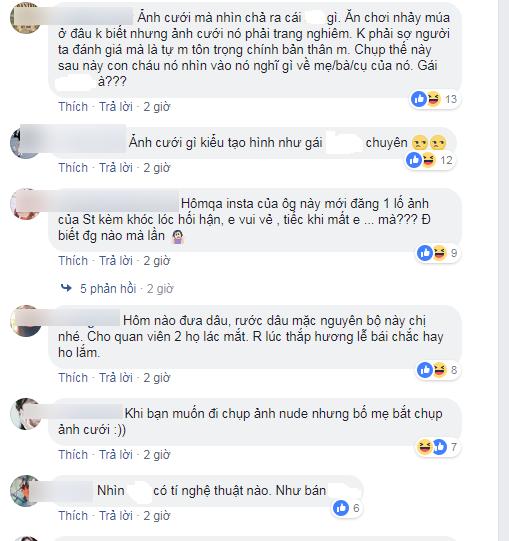Click Thích under the first comment
Viewport: 509px width, 541px height.
pyautogui.click(x=73, y=107)
